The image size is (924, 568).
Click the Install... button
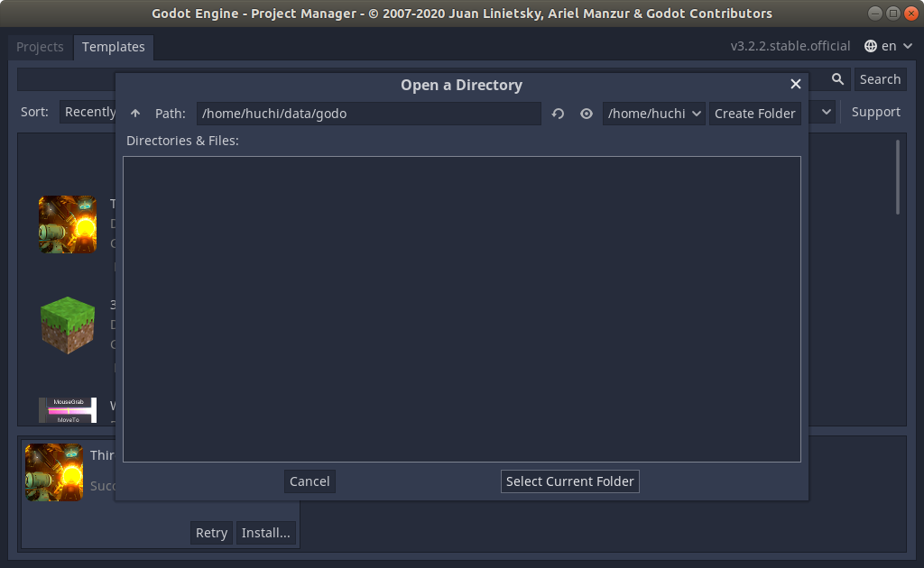266,533
